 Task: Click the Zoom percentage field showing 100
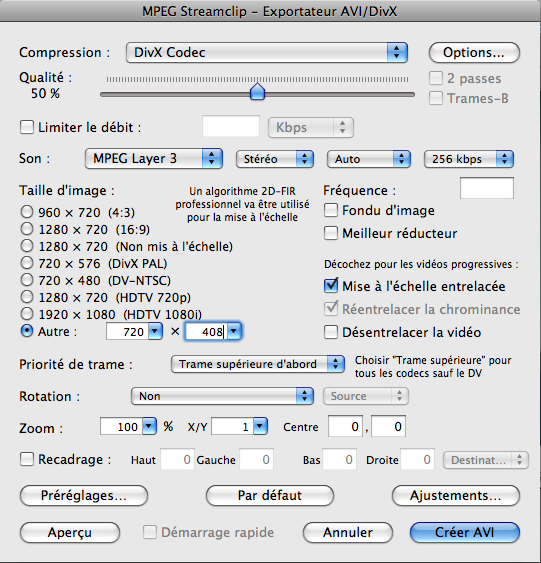pos(121,427)
